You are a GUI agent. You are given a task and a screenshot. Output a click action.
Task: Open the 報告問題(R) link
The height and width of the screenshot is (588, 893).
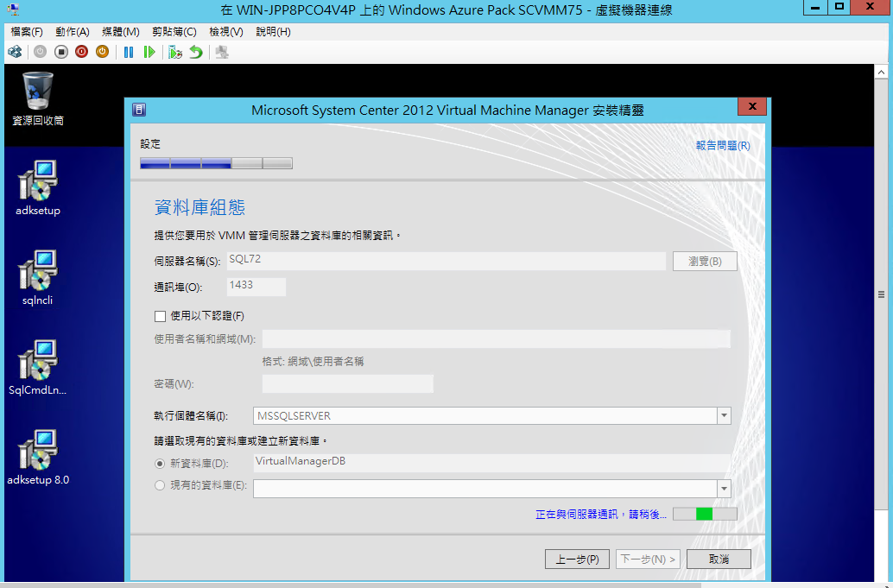coord(723,146)
